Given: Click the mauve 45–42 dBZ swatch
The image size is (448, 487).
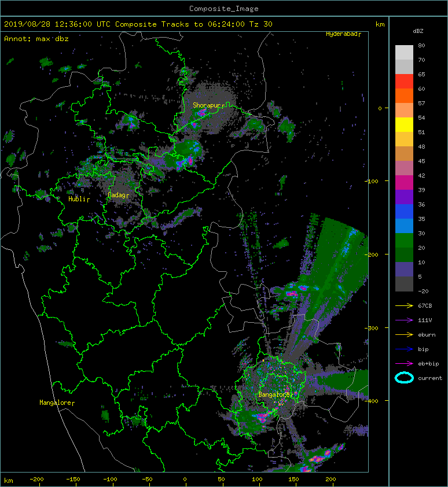Looking at the screenshot, I should tap(404, 168).
